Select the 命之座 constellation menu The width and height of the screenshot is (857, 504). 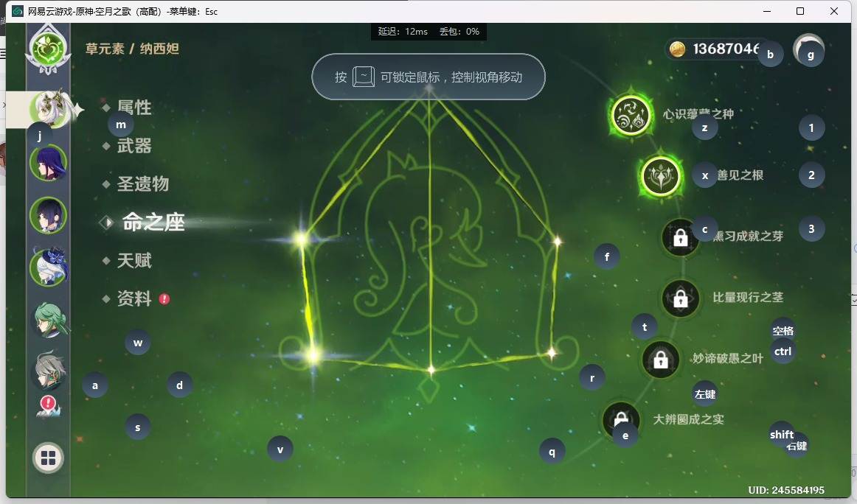click(x=153, y=223)
